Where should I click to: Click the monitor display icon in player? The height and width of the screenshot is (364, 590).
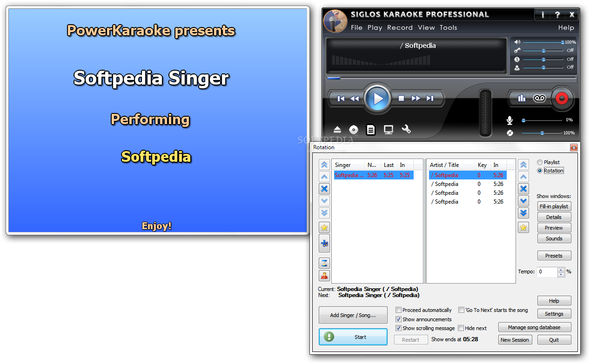[389, 130]
